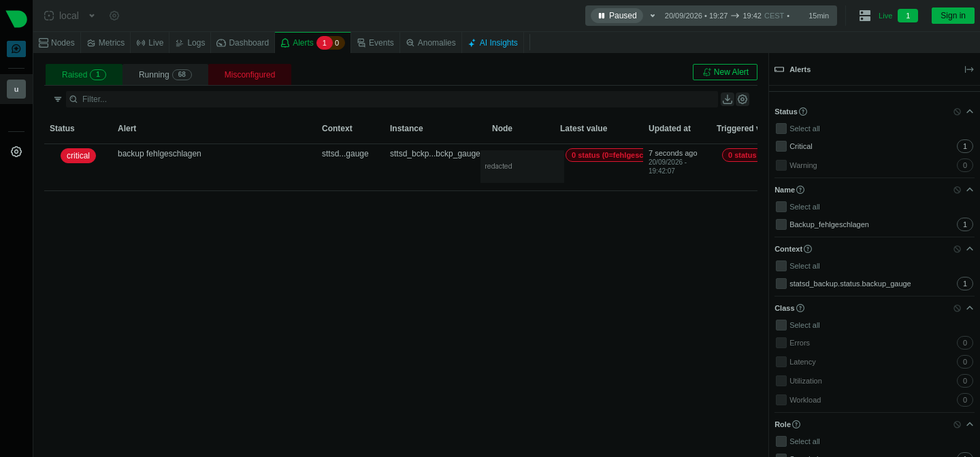Viewport: 980px width, 457px height.
Task: Download the alerts table data
Action: point(728,99)
